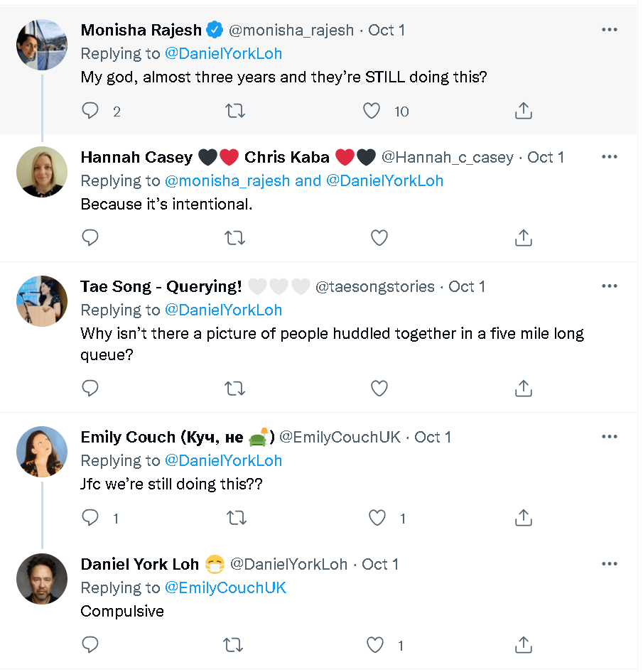Reply to Emily Couch's tweet

click(90, 518)
